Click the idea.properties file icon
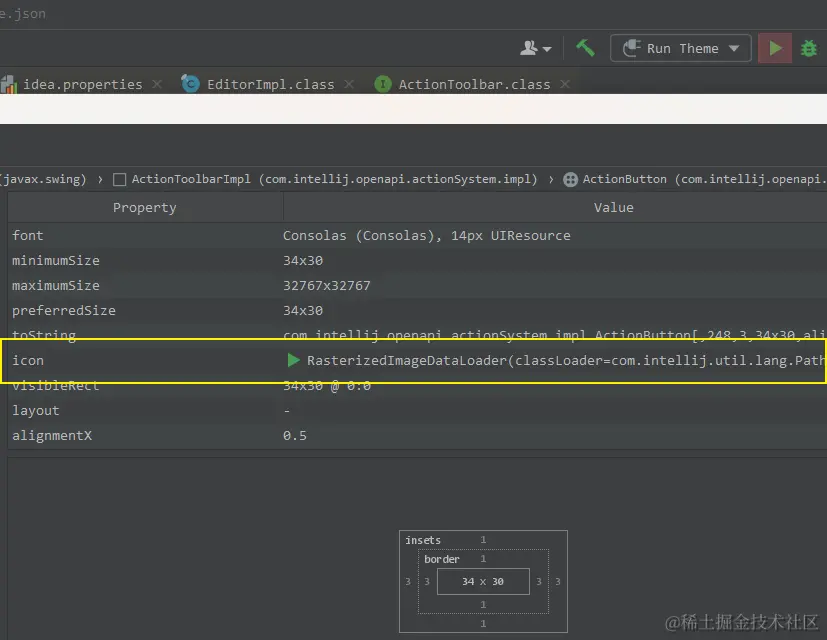The image size is (827, 640). pos(8,84)
